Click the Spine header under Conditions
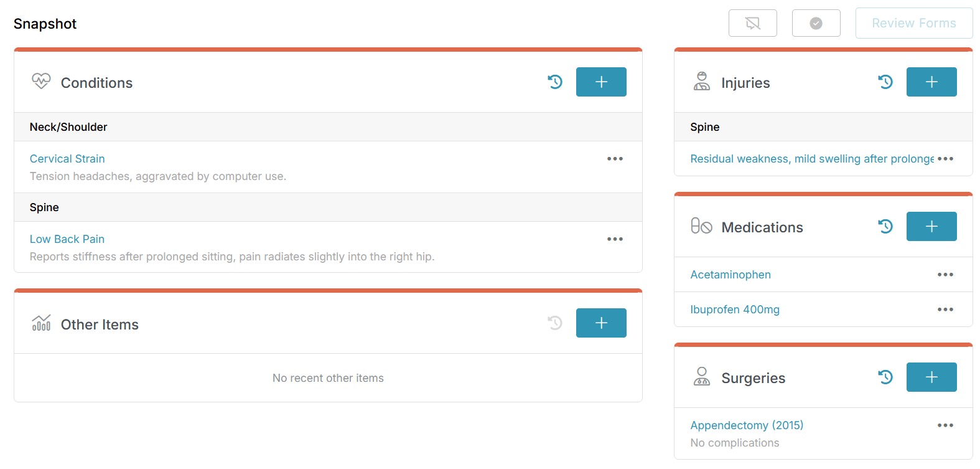This screenshot has width=980, height=469. [328, 207]
